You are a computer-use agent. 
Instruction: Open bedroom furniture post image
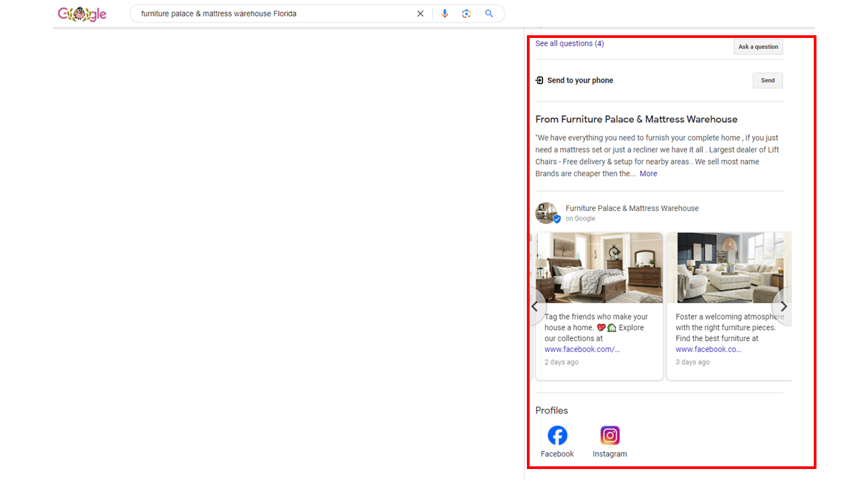599,268
